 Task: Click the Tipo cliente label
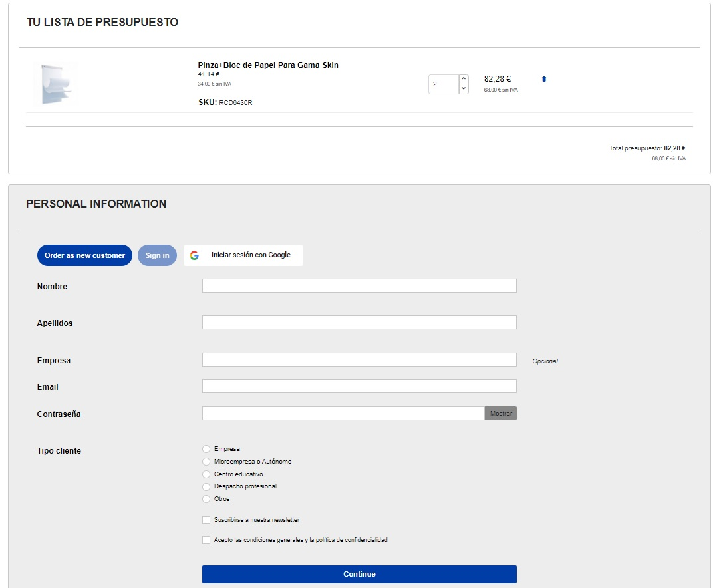[59, 451]
